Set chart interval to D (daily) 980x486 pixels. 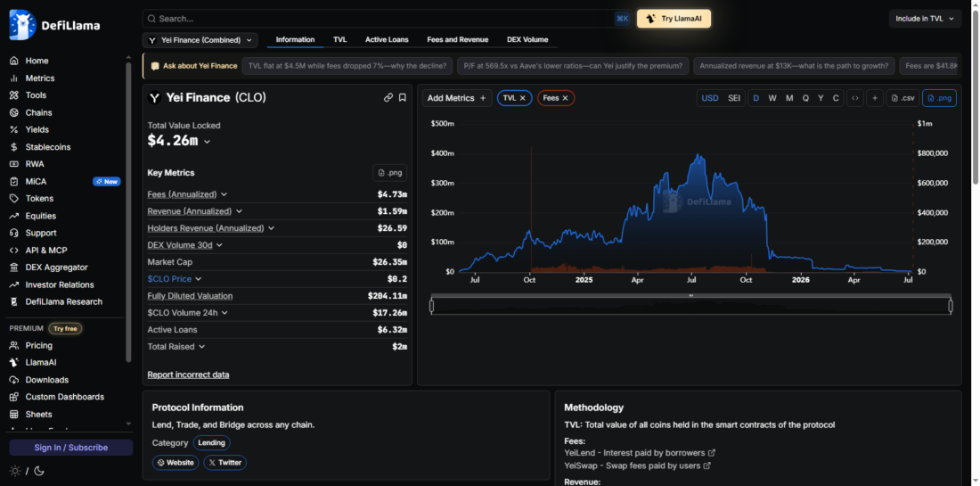pyautogui.click(x=756, y=98)
